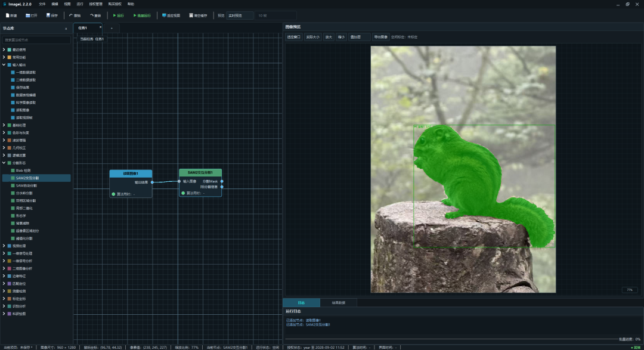Select the 保存结果 node in the library

point(36,88)
